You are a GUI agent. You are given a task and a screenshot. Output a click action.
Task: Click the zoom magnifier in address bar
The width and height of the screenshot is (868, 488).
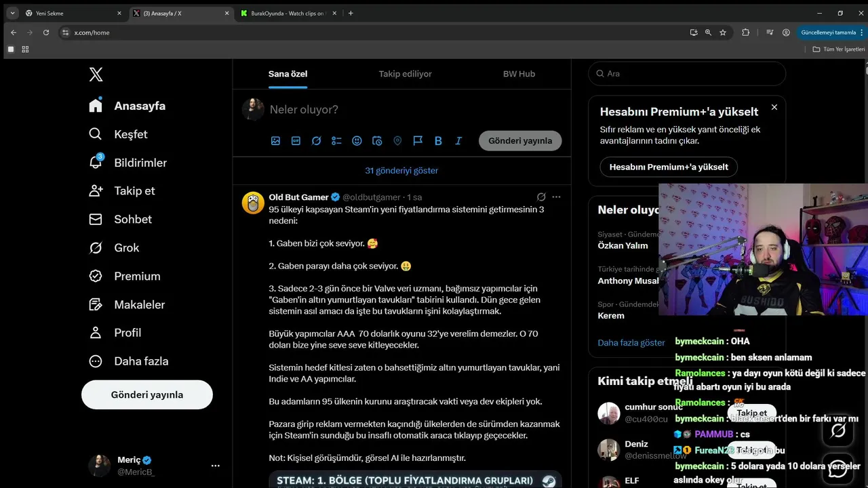pyautogui.click(x=708, y=33)
